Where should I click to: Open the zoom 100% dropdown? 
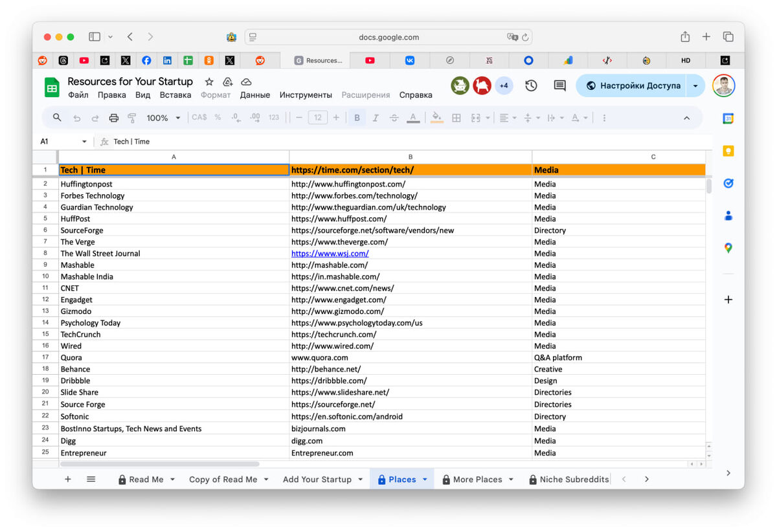[x=163, y=118]
